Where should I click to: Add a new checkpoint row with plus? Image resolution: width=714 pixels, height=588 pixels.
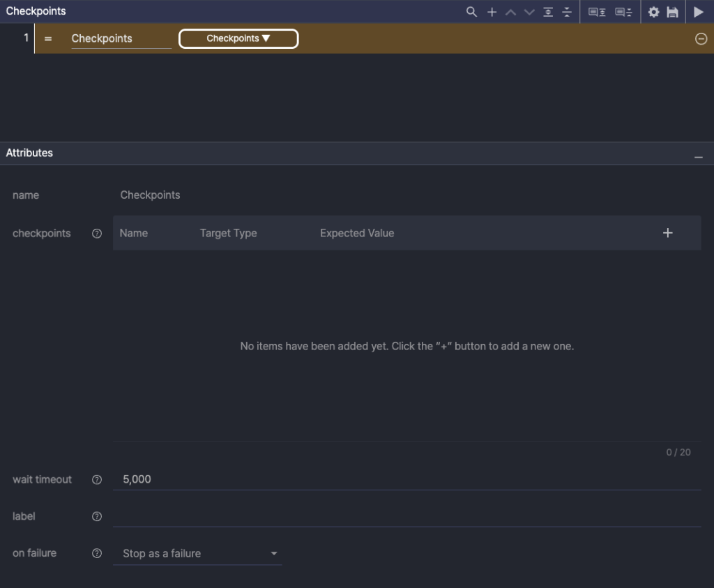667,233
